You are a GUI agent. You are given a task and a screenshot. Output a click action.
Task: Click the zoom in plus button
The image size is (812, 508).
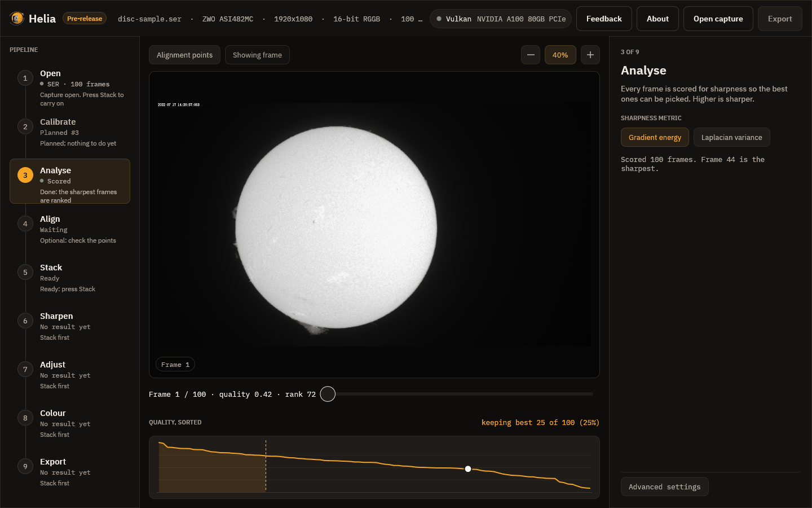pos(590,55)
